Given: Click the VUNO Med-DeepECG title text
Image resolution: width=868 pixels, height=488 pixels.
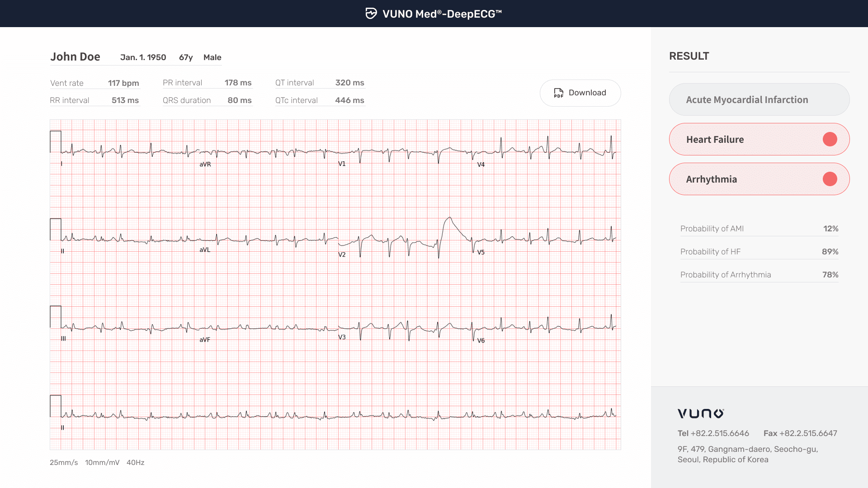Looking at the screenshot, I should coord(442,14).
